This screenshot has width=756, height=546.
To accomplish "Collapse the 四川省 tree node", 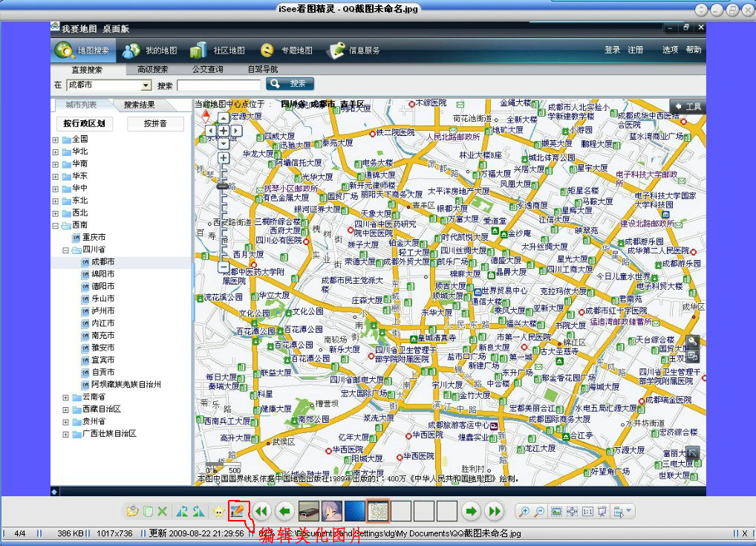I will [65, 250].
